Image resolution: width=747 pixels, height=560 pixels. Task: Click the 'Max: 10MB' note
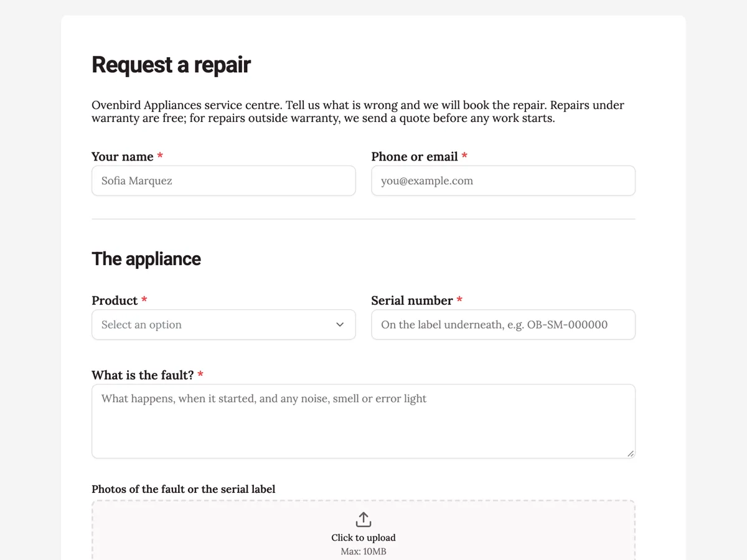364,551
